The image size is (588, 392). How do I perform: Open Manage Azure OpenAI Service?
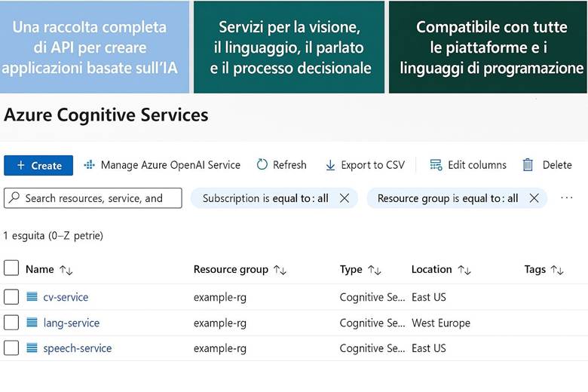162,165
